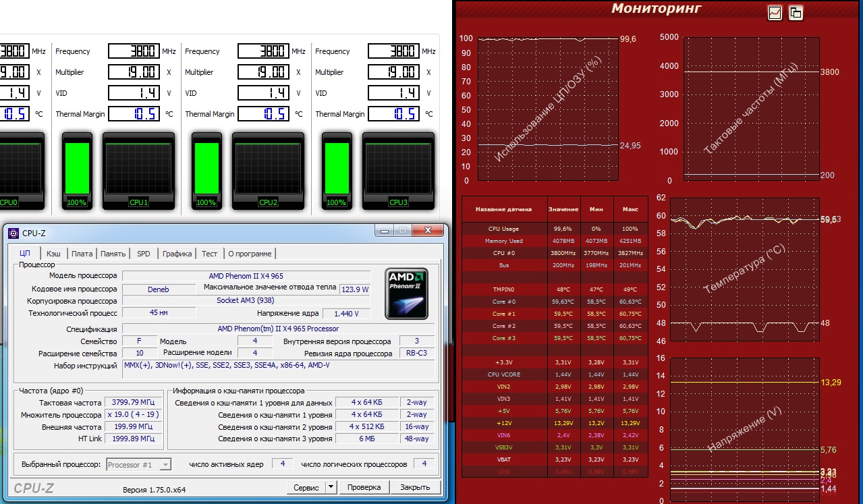Click the Core #0 temperature row
863x504 pixels.
pos(555,302)
